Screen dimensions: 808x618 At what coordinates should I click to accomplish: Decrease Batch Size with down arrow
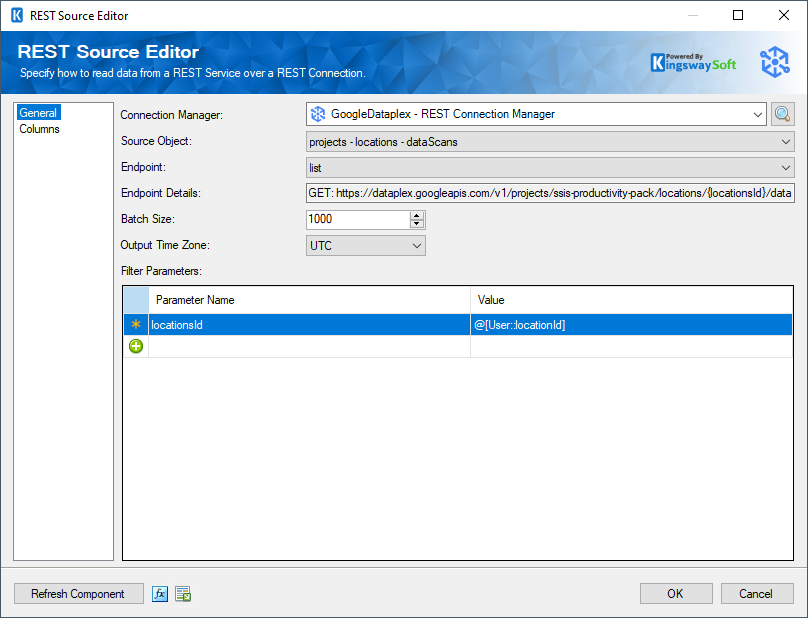417,224
